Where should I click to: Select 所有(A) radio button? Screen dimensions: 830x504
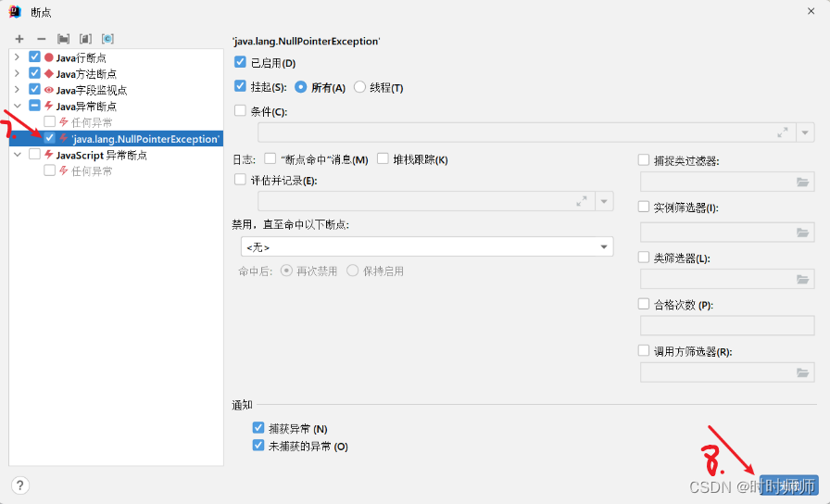[301, 87]
